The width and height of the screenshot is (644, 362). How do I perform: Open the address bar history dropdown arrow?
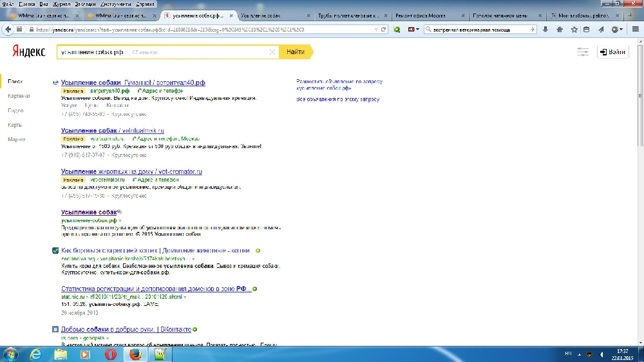[x=376, y=30]
